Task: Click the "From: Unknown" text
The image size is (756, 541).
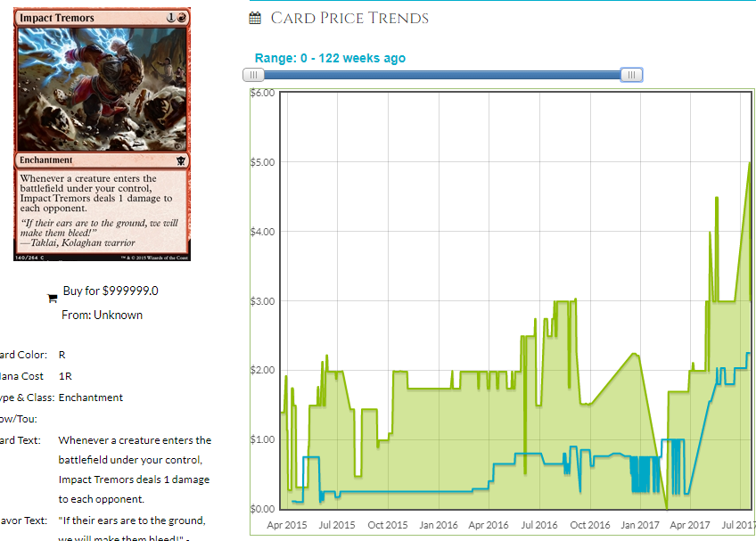Action: click(x=103, y=315)
